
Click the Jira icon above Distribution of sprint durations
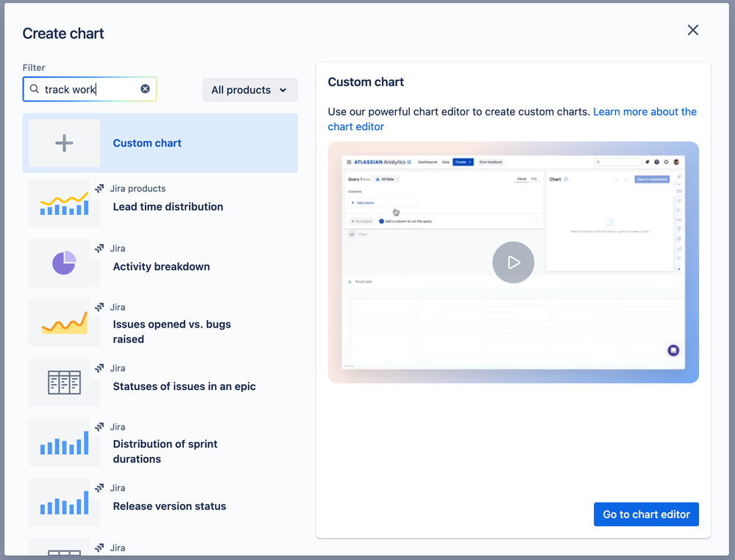click(x=99, y=427)
